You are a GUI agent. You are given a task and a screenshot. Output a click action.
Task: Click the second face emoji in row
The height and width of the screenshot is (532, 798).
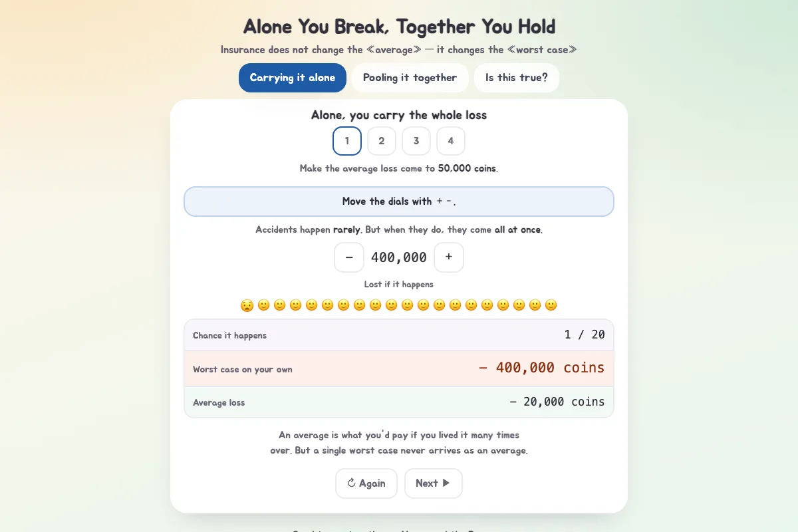pyautogui.click(x=263, y=305)
